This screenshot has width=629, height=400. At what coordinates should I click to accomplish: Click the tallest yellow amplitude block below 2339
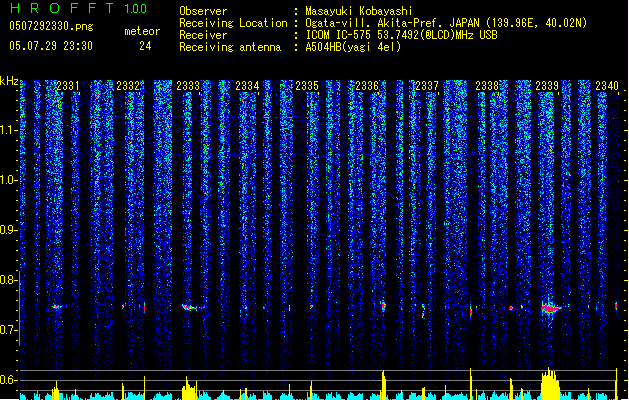pos(550,384)
